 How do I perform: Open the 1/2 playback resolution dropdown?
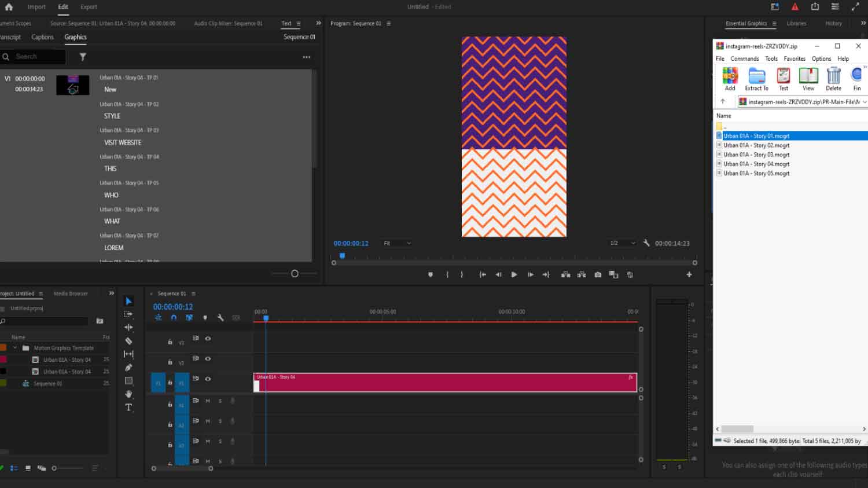coord(622,243)
